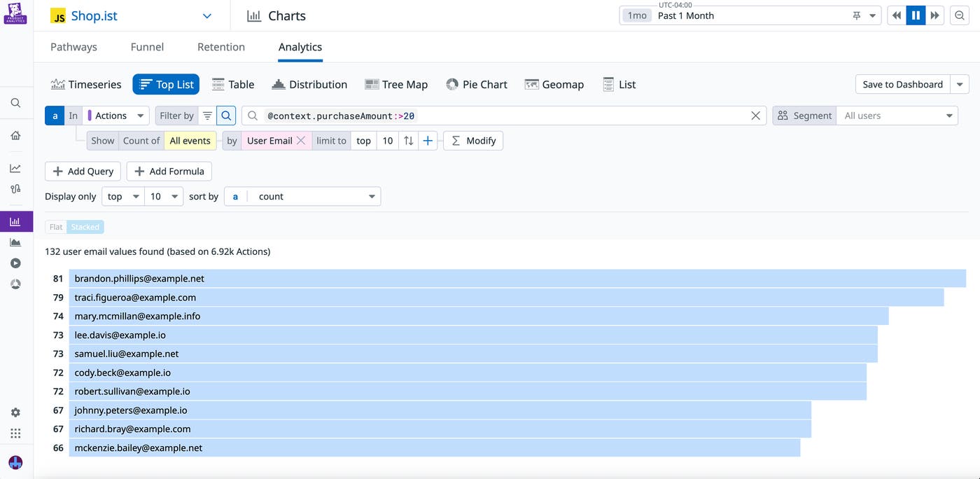Click the plus icon to add grouping

[x=428, y=141]
